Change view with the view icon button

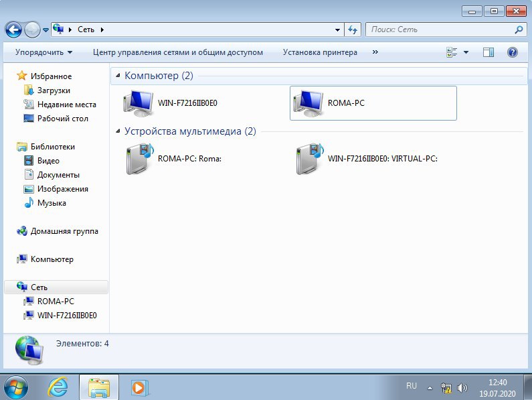click(452, 52)
